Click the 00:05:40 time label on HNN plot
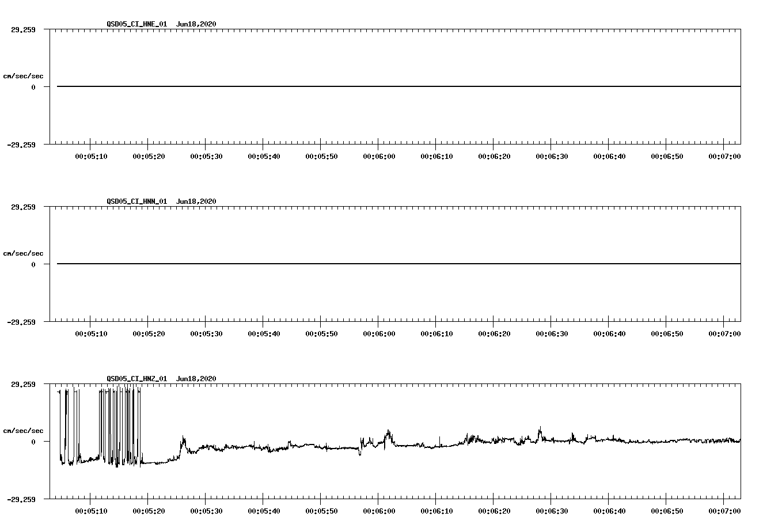This screenshot has height=532, width=782. click(x=264, y=334)
